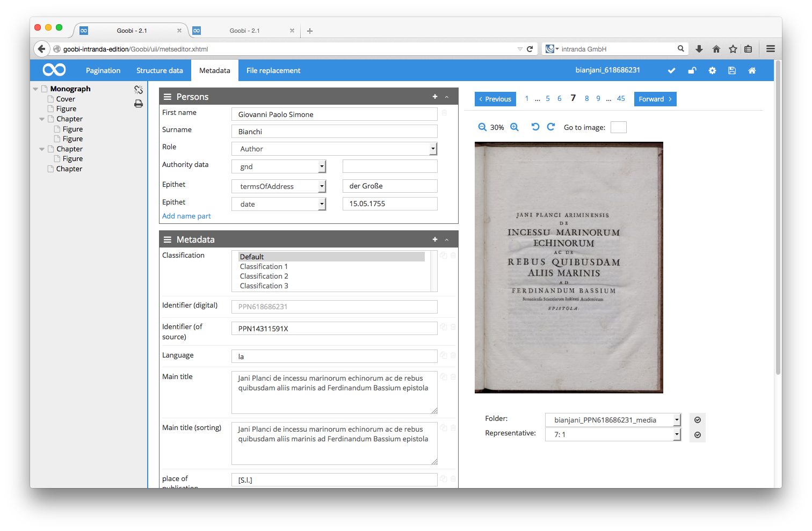This screenshot has height=531, width=812.
Task: Switch to the File replacement tab
Action: (273, 70)
